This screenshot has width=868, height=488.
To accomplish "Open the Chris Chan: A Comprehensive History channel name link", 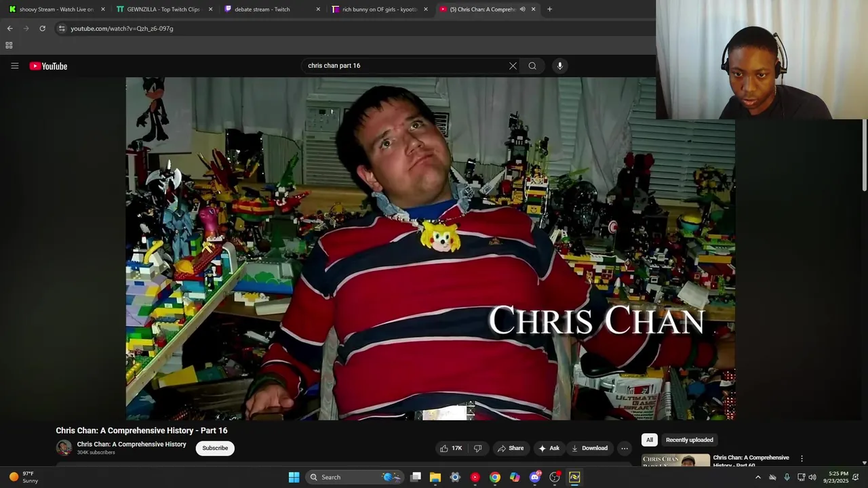I will click(x=132, y=444).
